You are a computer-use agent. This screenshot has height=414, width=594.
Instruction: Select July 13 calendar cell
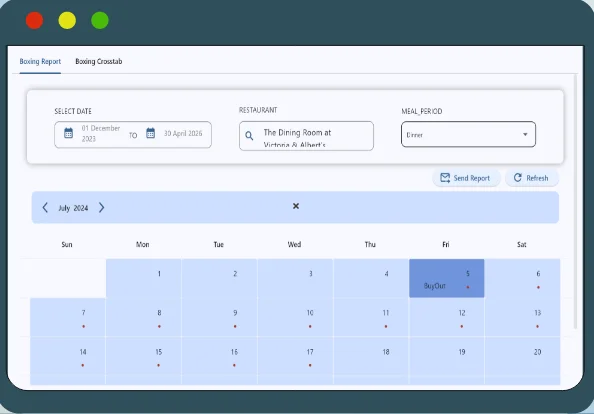[x=522, y=317]
